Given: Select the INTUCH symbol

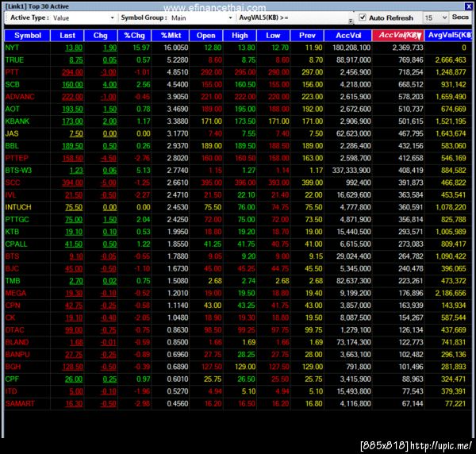Looking at the screenshot, I should (x=18, y=207).
